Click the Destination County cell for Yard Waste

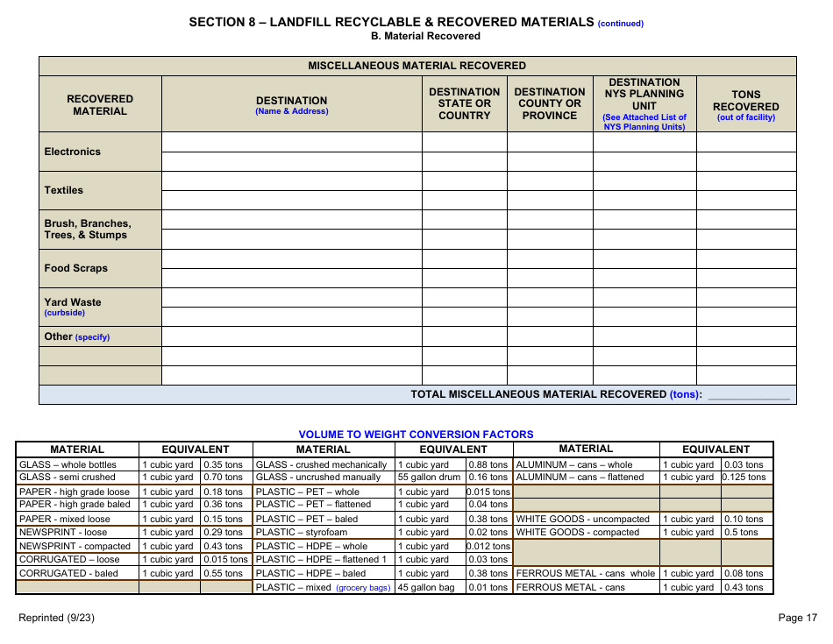coord(550,305)
